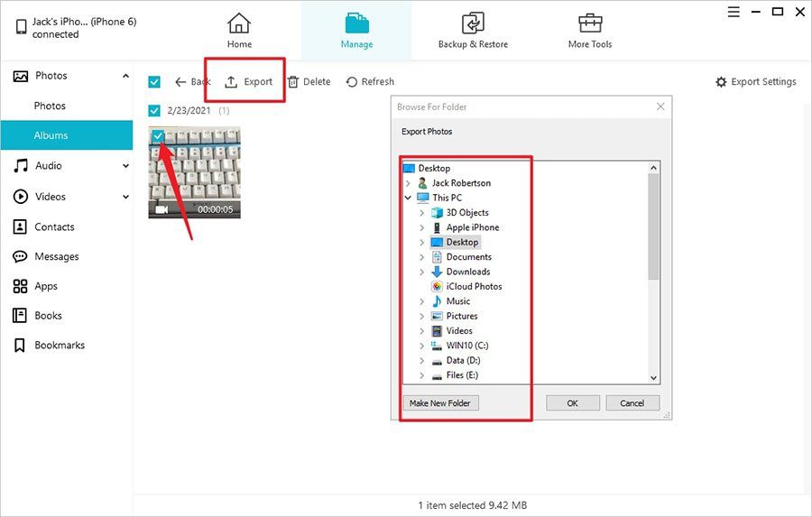Open the More Tools tab
This screenshot has height=517, width=812.
coord(590,31)
